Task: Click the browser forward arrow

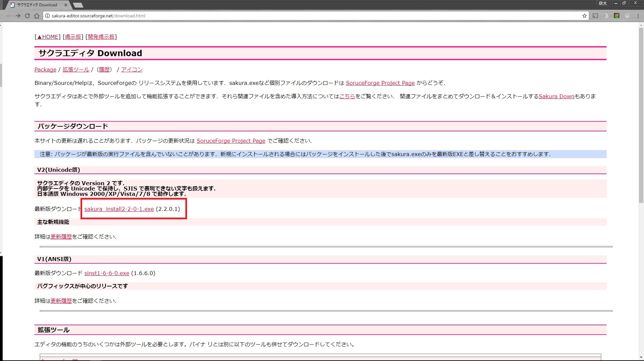Action: (x=18, y=16)
